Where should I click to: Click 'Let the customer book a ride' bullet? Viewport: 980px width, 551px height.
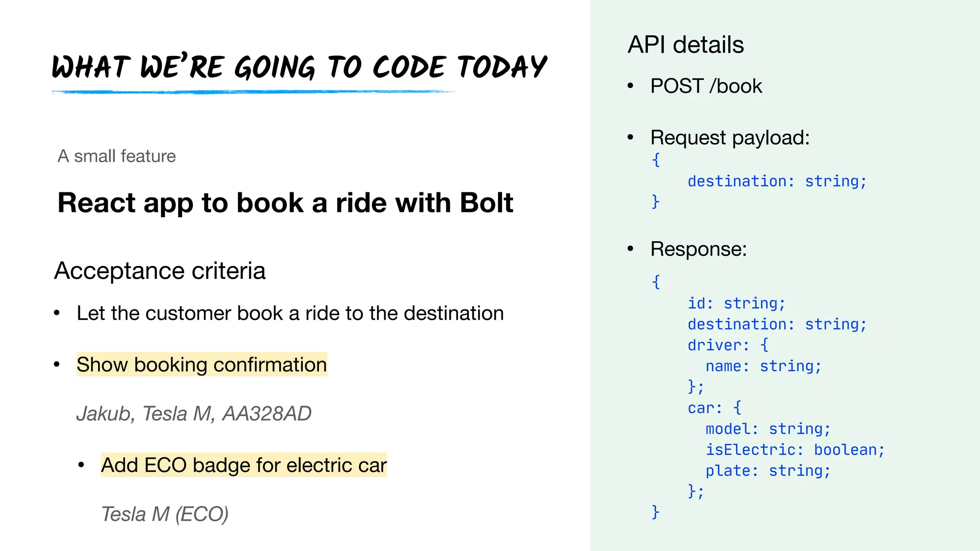[x=290, y=313]
